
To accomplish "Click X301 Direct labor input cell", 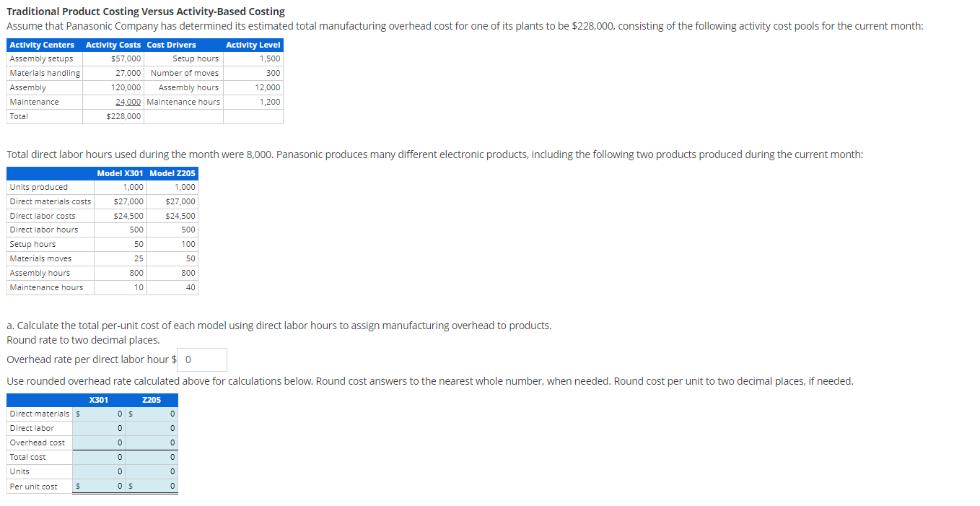I will click(98, 428).
